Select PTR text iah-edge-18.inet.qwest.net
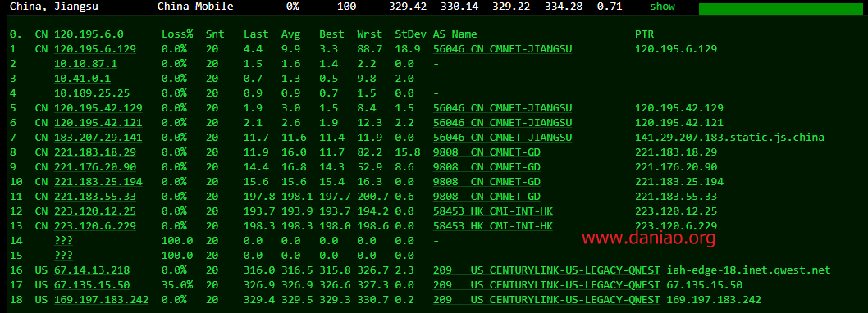The width and height of the screenshot is (868, 313). (x=748, y=270)
